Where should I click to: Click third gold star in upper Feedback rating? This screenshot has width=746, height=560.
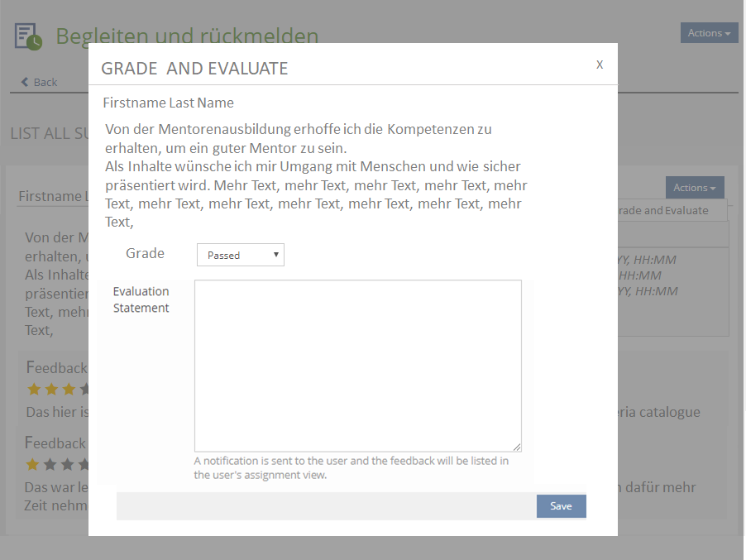click(69, 389)
